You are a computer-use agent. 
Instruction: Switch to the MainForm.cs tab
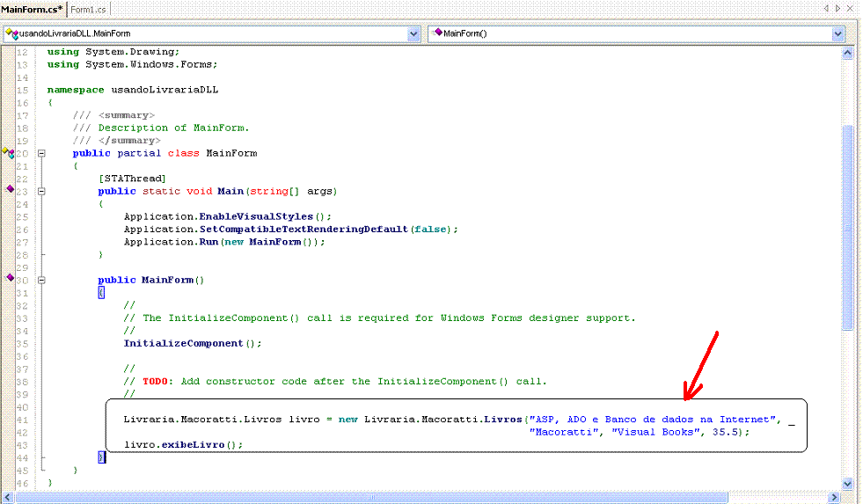tap(32, 10)
